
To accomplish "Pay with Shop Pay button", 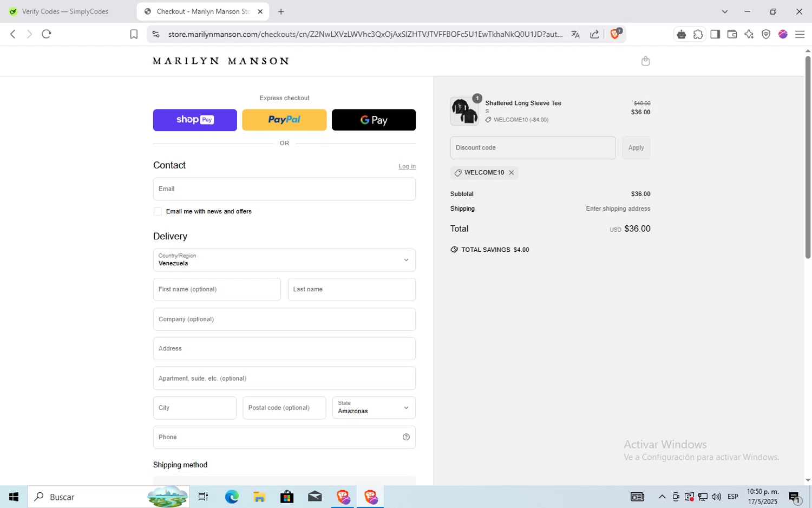I will click(195, 120).
